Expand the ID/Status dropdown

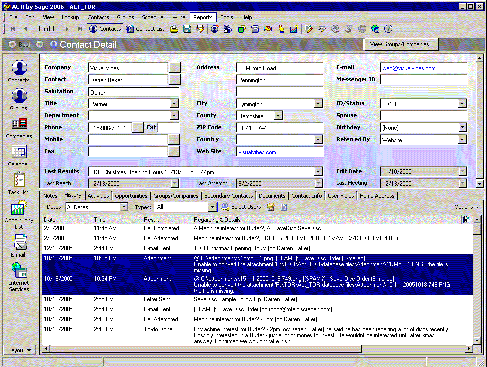pyautogui.click(x=462, y=104)
